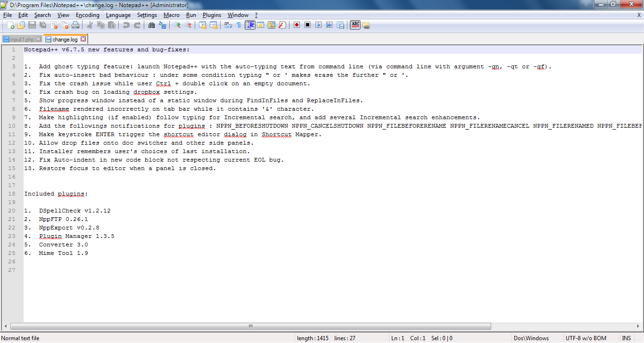Toggle Show All Characters pilcrow icon
644x343 pixels.
[x=239, y=25]
